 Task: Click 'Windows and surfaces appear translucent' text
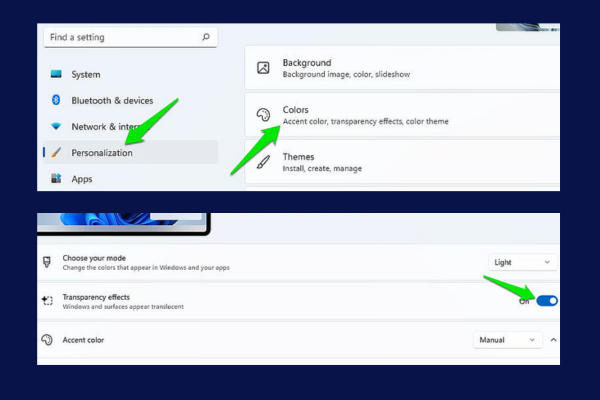point(123,307)
